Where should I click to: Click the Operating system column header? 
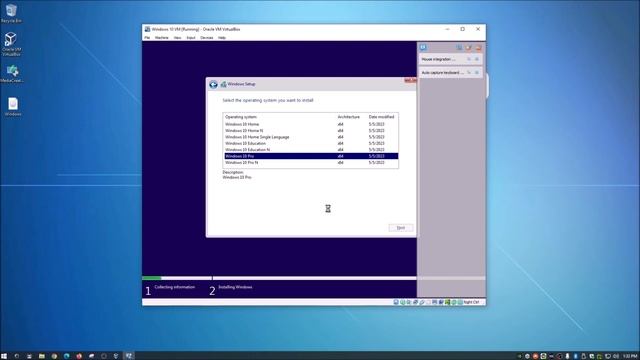click(241, 117)
